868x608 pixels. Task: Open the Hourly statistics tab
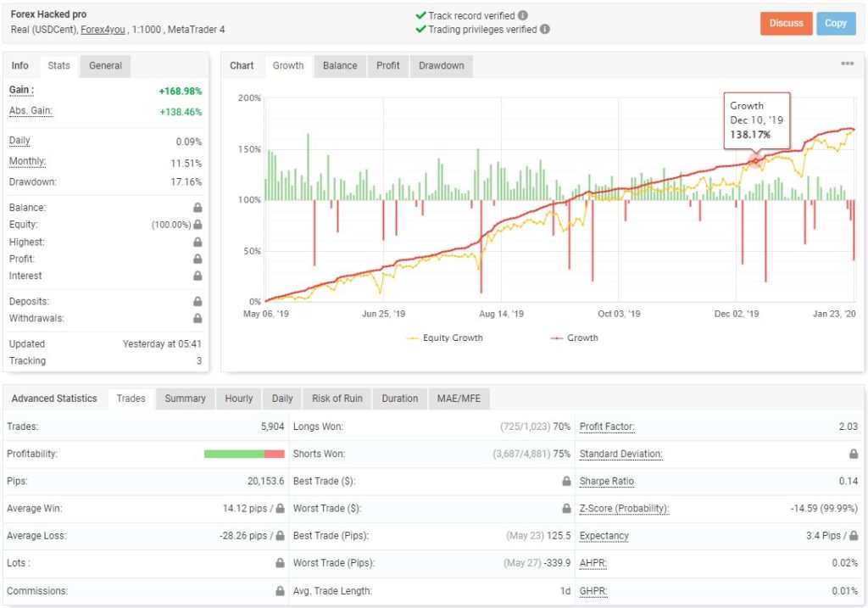[x=238, y=399]
